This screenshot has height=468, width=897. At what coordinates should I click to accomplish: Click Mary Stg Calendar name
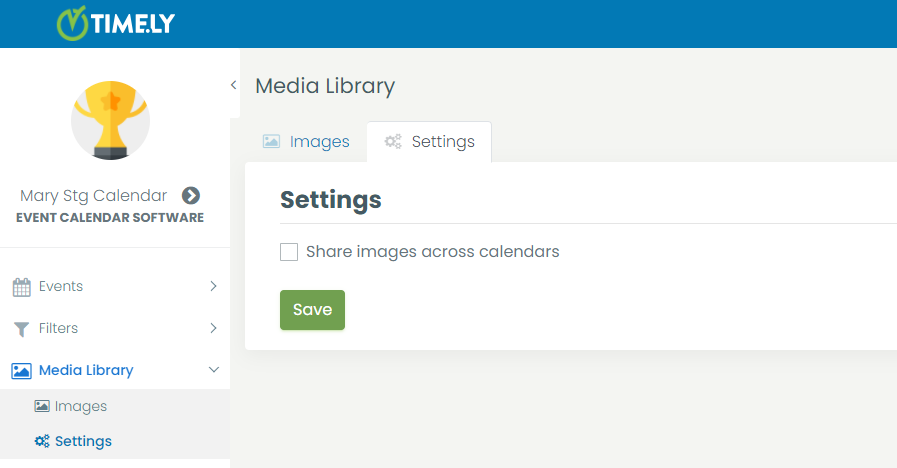[93, 196]
